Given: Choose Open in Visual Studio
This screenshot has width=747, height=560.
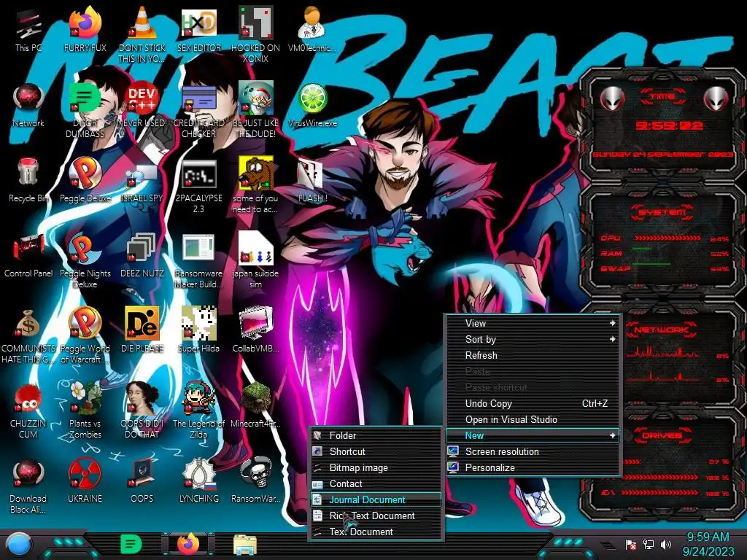Looking at the screenshot, I should coord(533,419).
